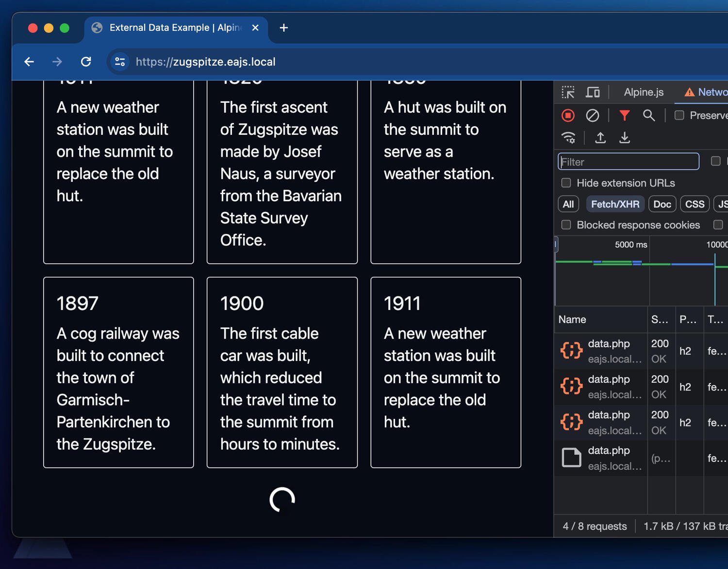The height and width of the screenshot is (569, 728).
Task: Select the Inspect element tool
Action: pyautogui.click(x=568, y=92)
